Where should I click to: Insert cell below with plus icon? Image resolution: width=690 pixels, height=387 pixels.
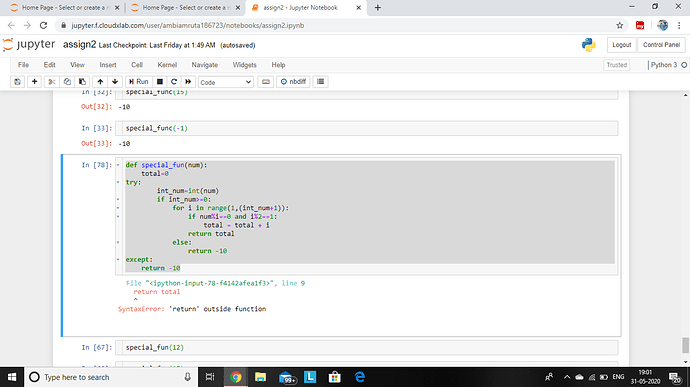34,82
